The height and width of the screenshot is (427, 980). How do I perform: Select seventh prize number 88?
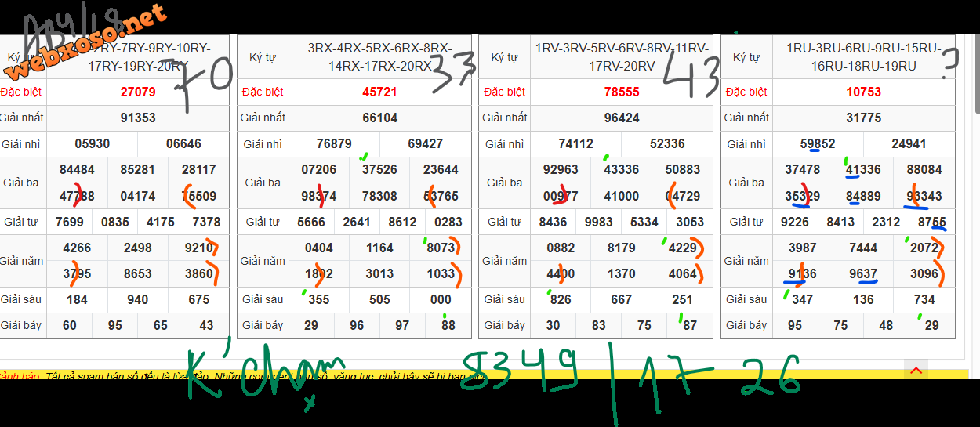tap(448, 325)
